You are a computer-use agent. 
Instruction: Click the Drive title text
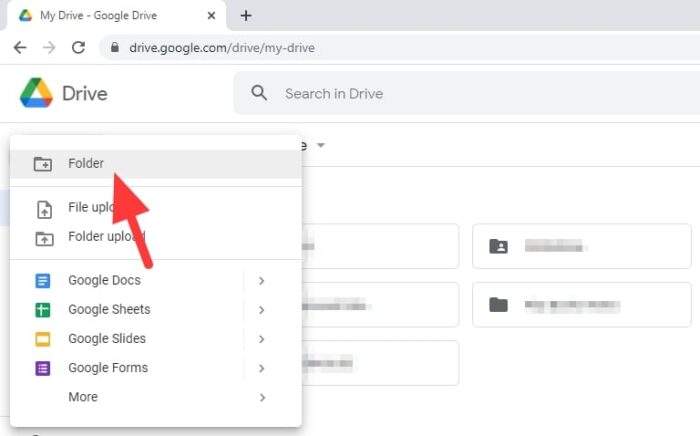tap(85, 94)
